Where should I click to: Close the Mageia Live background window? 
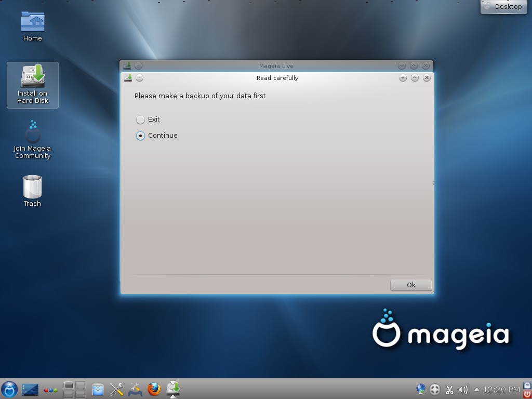coord(425,66)
